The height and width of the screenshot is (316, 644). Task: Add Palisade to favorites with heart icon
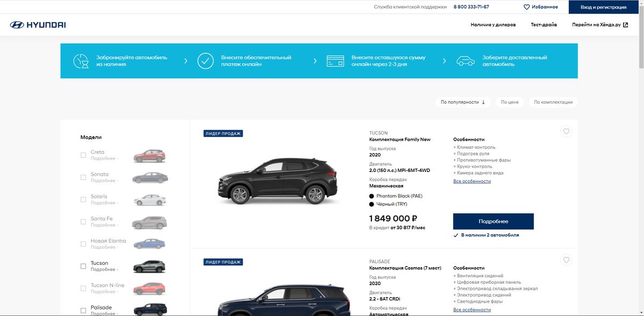(x=566, y=260)
